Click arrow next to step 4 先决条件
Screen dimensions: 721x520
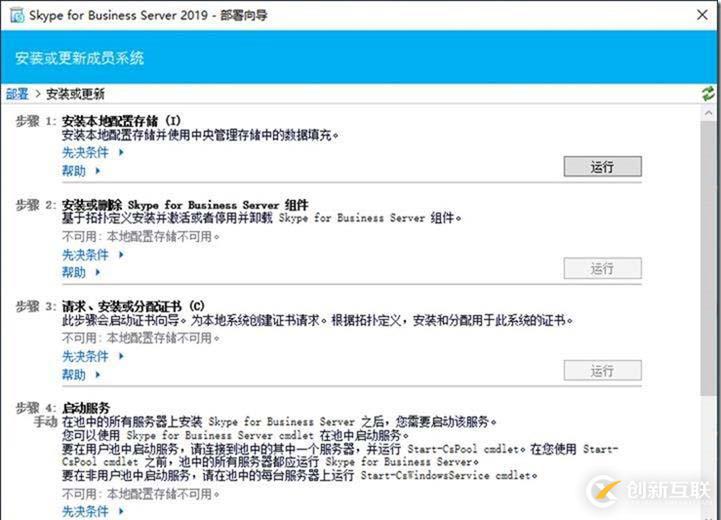click(x=121, y=511)
